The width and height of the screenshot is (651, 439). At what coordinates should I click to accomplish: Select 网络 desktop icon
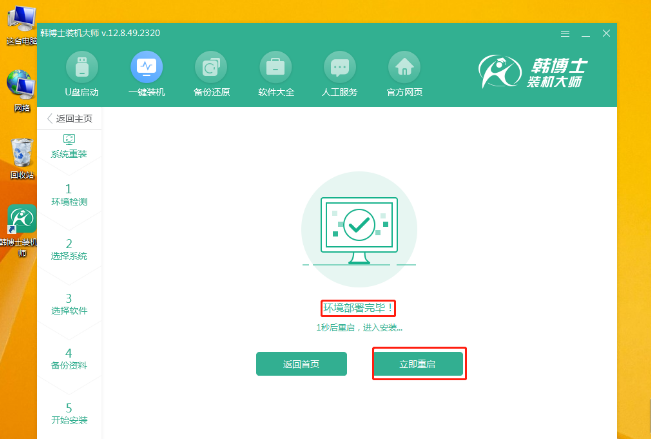pyautogui.click(x=22, y=91)
